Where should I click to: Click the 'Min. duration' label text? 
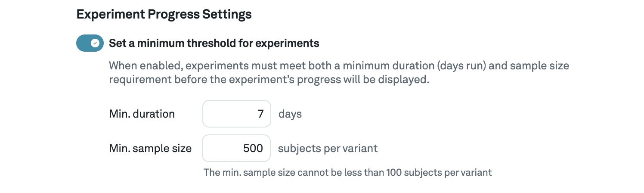point(142,114)
